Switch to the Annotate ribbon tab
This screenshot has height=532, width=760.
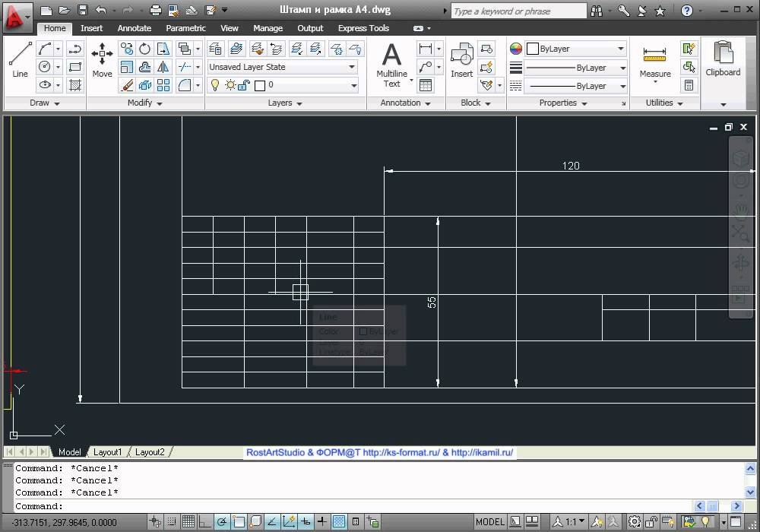coord(134,28)
